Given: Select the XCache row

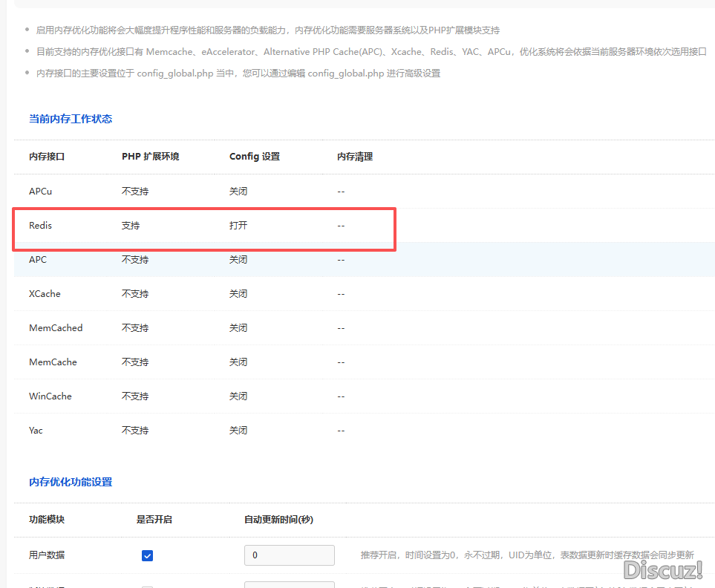Looking at the screenshot, I should pos(45,294).
